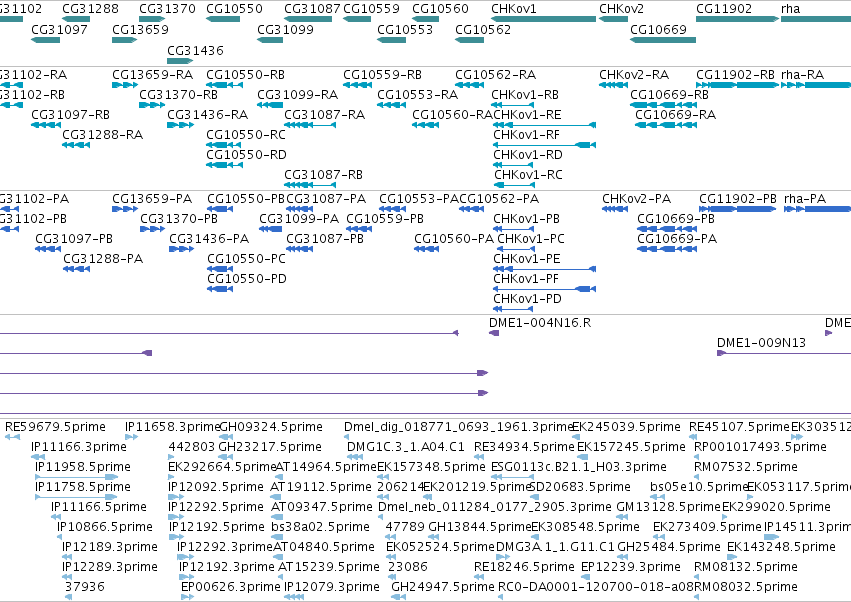
Task: Click the DMG1C.3_1.A04.C1 label
Action: point(406,447)
